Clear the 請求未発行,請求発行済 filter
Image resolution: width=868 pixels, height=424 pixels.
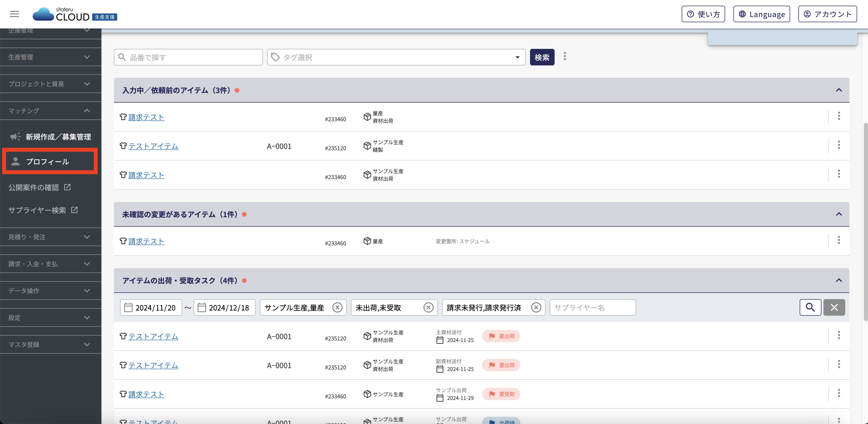tap(536, 308)
